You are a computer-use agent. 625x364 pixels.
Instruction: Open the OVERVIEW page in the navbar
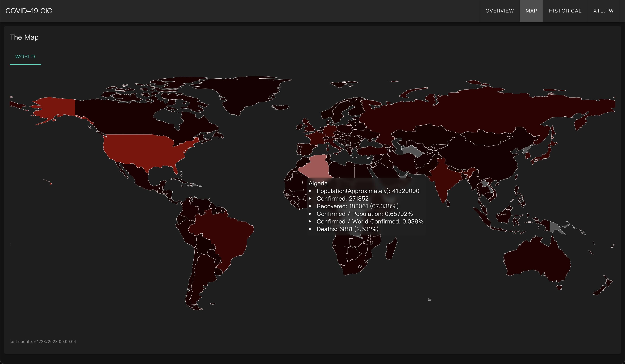point(499,11)
